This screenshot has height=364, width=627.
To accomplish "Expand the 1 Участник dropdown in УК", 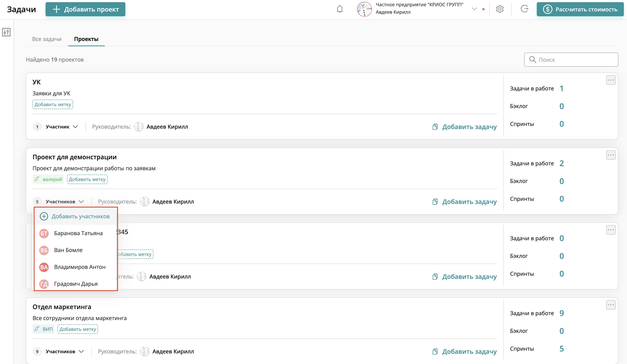I will (x=75, y=127).
